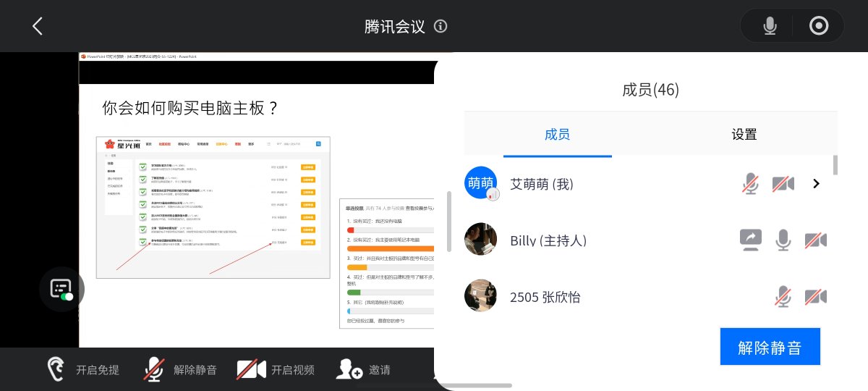The width and height of the screenshot is (868, 391).
Task: Click the red poll bar for option 1
Action: click(351, 230)
